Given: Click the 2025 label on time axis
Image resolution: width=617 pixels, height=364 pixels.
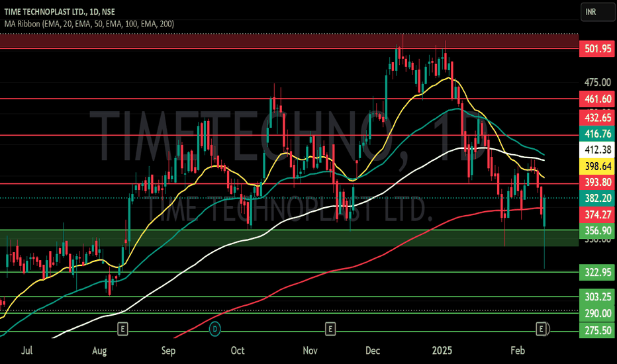Looking at the screenshot, I should (442, 350).
